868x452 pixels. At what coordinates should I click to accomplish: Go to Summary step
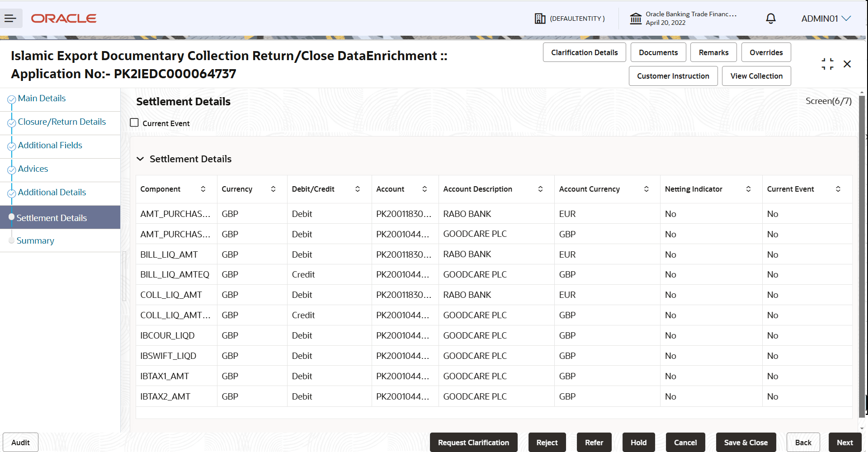point(35,240)
